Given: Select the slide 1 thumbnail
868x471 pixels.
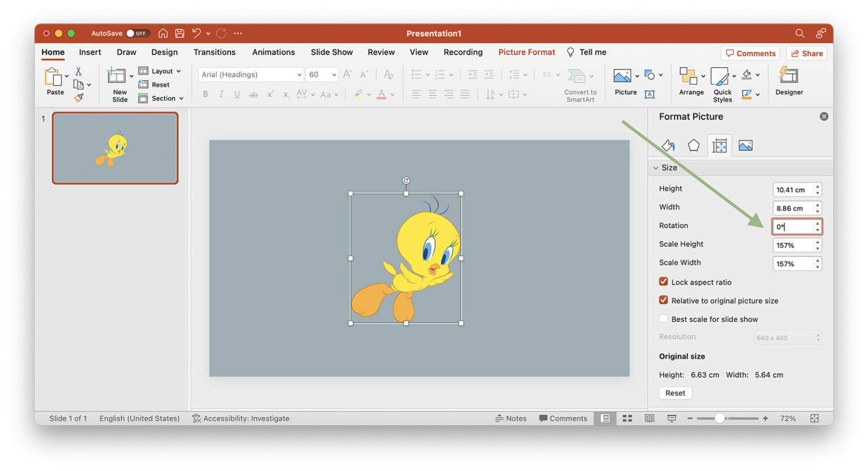Looking at the screenshot, I should pyautogui.click(x=115, y=148).
